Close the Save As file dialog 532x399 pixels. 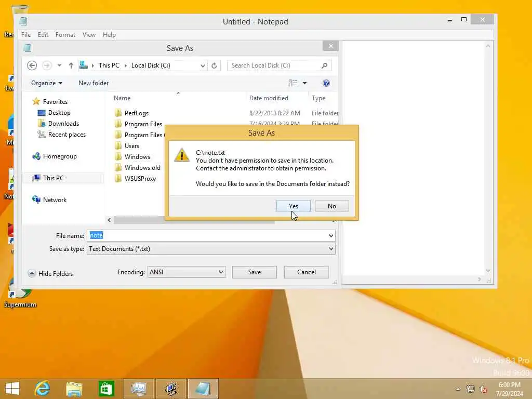(330, 46)
